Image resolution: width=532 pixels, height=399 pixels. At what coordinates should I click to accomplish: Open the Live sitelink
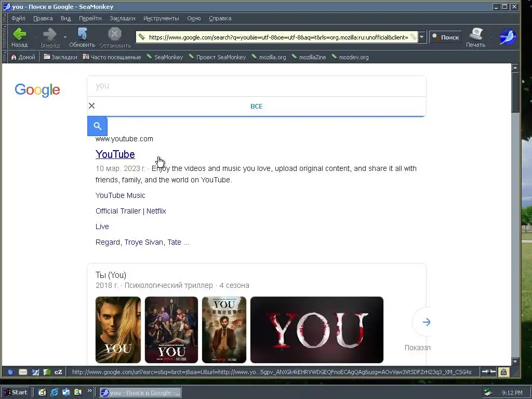coord(102,227)
